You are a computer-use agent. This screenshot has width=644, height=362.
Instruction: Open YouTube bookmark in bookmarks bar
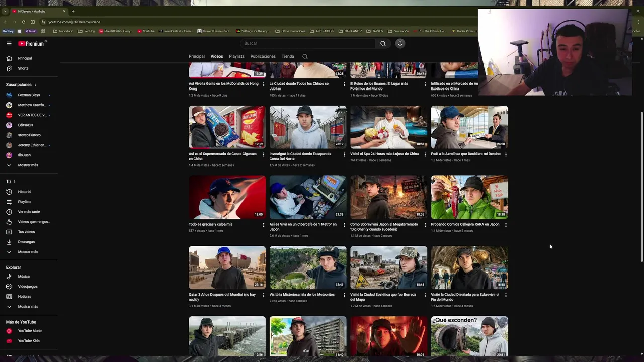146,31
